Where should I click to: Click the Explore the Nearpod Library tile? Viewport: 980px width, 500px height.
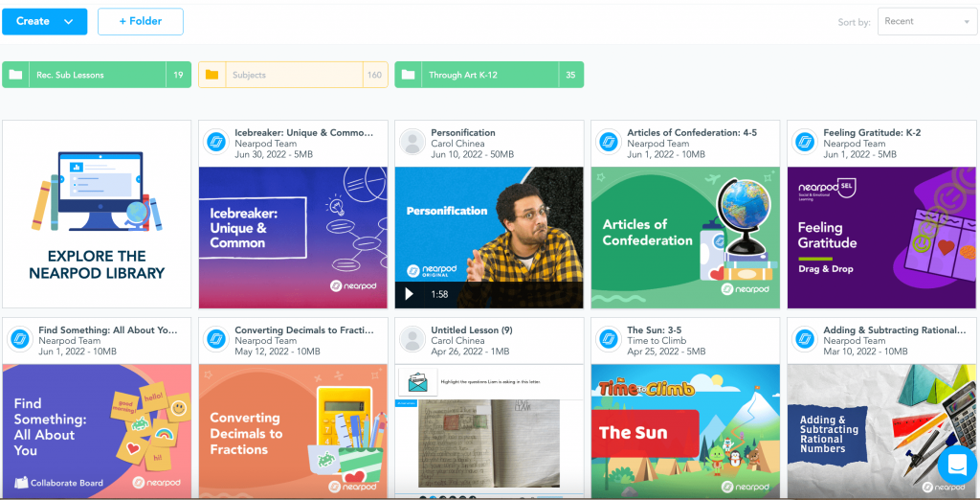97,214
